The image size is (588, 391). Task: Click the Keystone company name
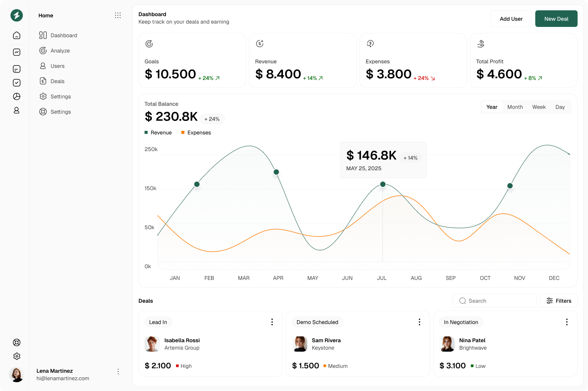tap(323, 348)
